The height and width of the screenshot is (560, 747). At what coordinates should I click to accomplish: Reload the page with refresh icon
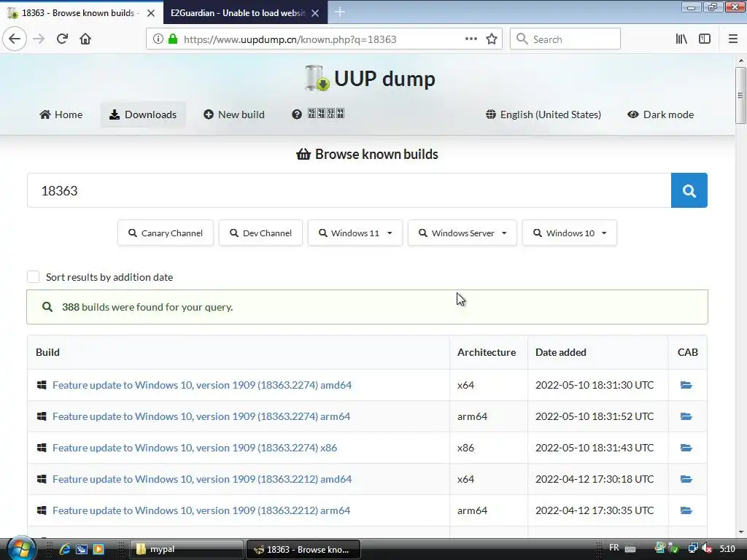[x=62, y=39]
